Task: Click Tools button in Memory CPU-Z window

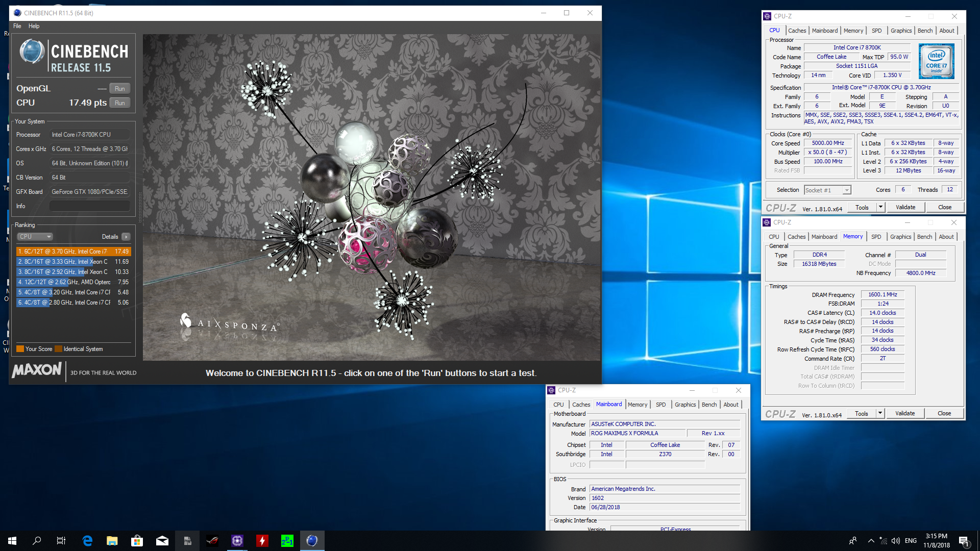Action: point(862,413)
